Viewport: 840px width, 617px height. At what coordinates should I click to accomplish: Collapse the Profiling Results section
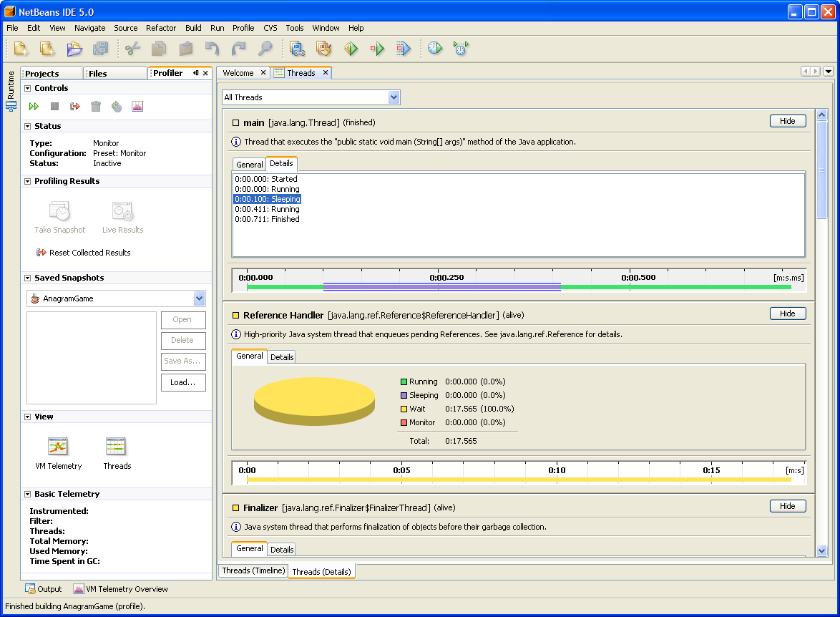coord(27,181)
